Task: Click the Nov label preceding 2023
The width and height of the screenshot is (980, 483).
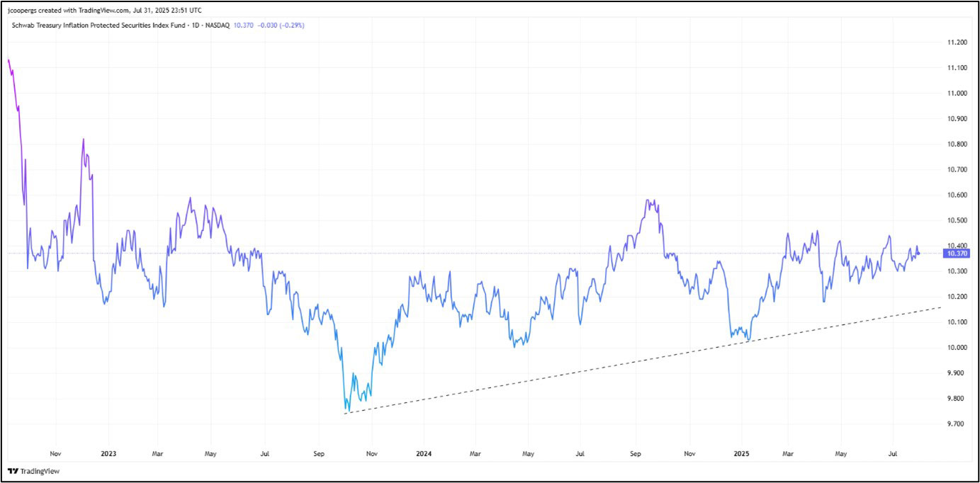Action: coord(56,453)
